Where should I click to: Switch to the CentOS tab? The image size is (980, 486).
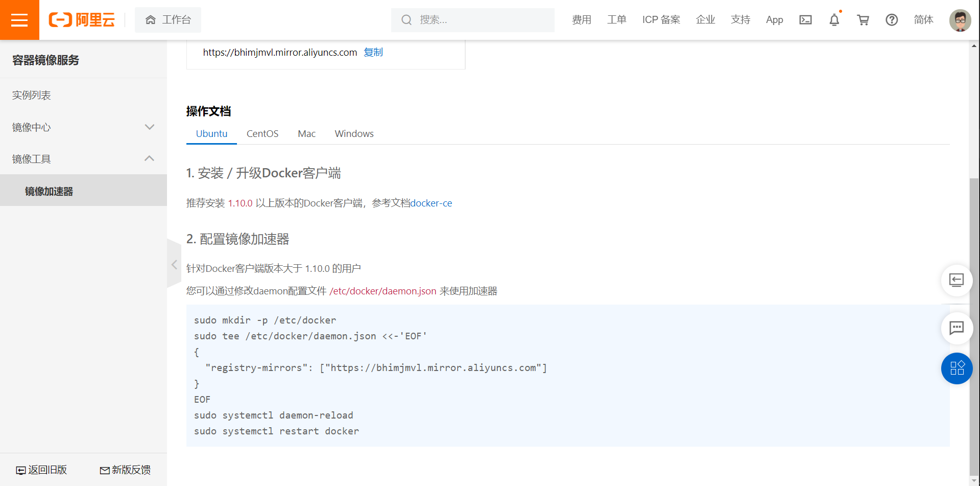tap(262, 133)
